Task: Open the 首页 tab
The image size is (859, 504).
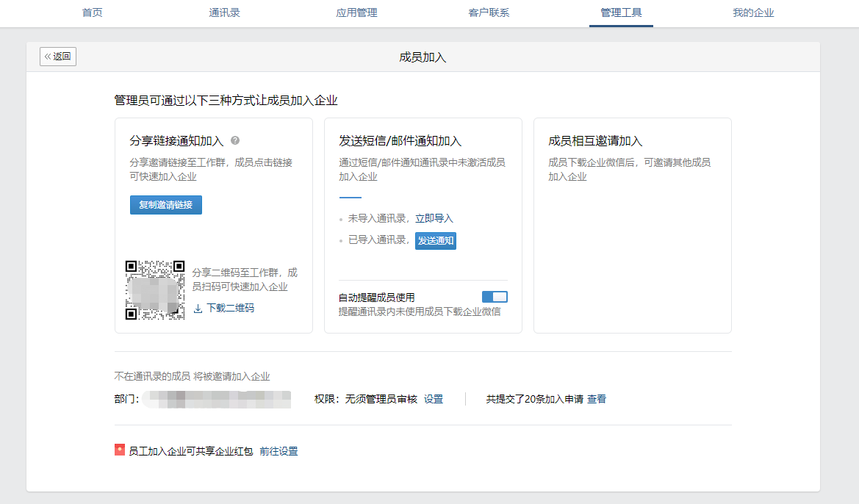Action: [93, 13]
